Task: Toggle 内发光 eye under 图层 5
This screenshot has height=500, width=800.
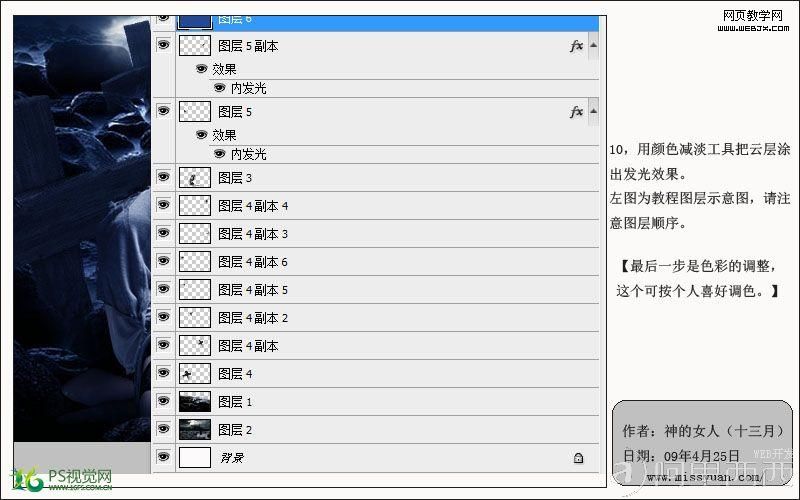Action: [219, 154]
